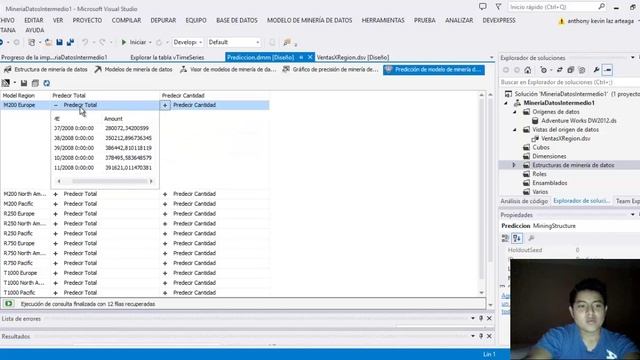Image resolution: width=640 pixels, height=360 pixels.
Task: Click Solution Explorer sync active document icon
Action: coord(560,70)
